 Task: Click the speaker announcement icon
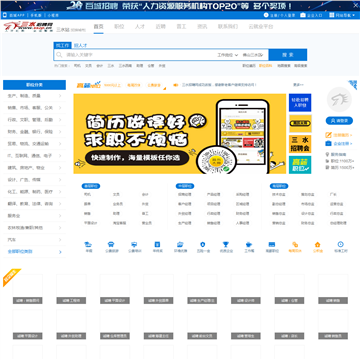pyautogui.click(x=175, y=85)
